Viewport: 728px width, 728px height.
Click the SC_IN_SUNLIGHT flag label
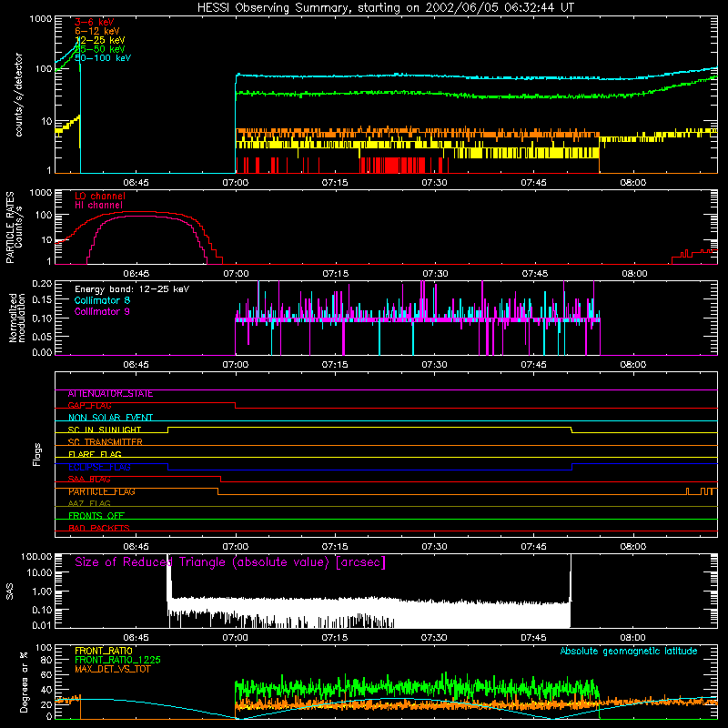105,430
